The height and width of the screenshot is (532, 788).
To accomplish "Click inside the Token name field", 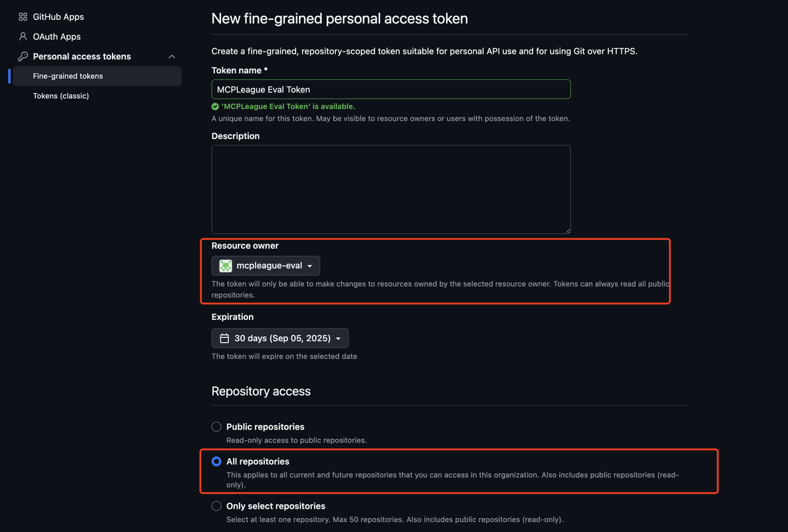I will [391, 88].
